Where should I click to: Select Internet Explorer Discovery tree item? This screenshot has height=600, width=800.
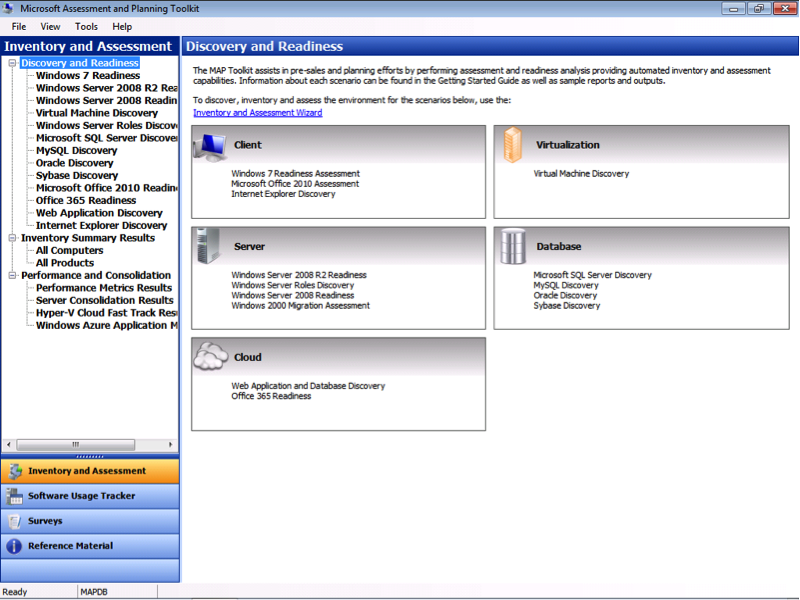102,226
